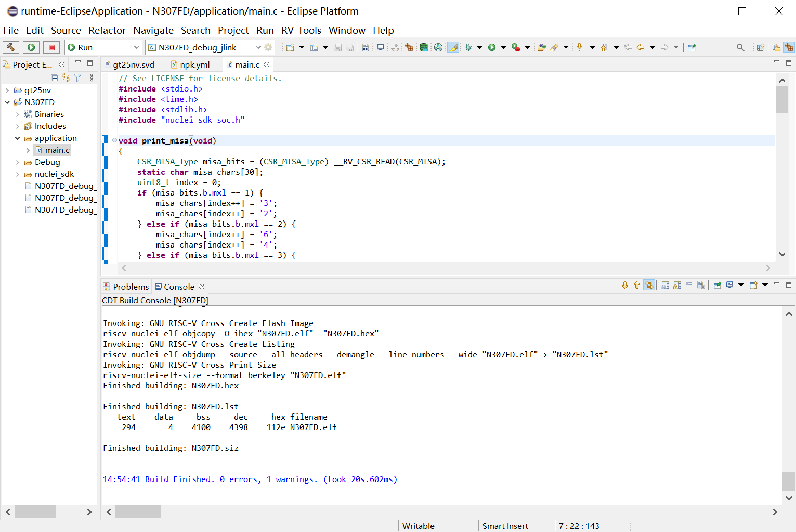Click the Open Type folder icon
This screenshot has width=796, height=532.
[x=542, y=47]
